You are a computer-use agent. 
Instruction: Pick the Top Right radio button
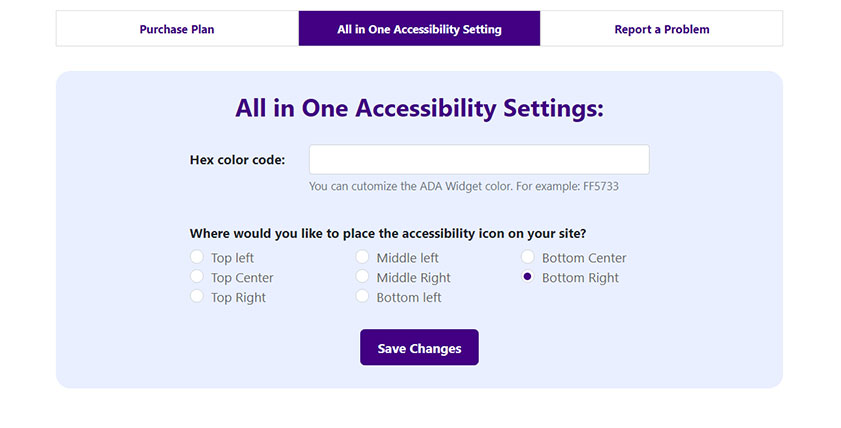pos(197,297)
